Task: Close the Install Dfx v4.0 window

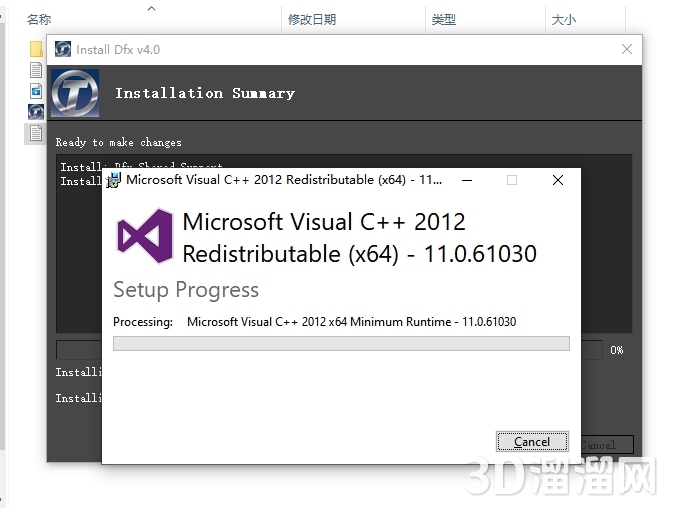Action: 627,49
